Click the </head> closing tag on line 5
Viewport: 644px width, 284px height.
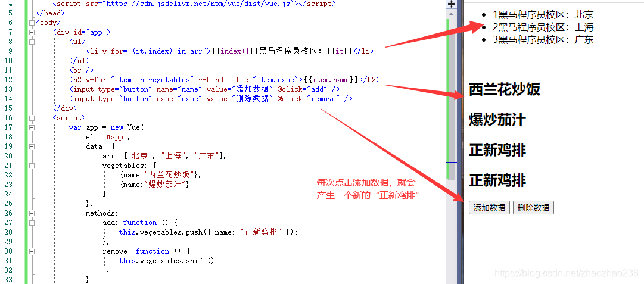[50, 13]
